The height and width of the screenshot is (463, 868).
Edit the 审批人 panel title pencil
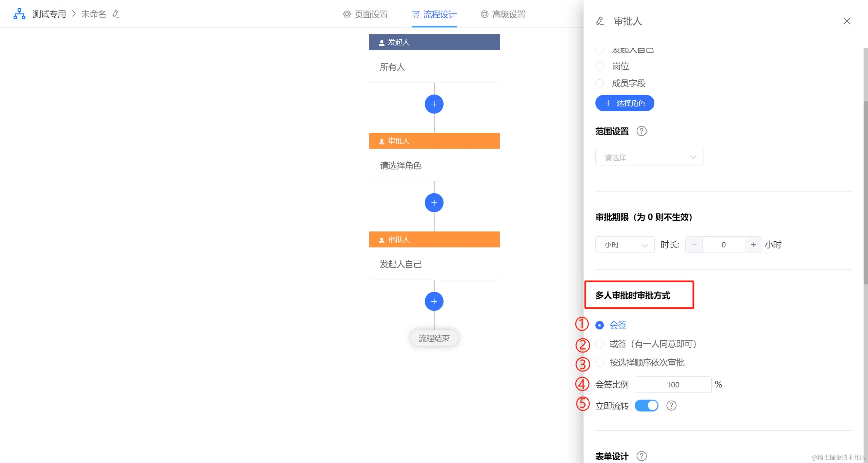click(x=600, y=21)
